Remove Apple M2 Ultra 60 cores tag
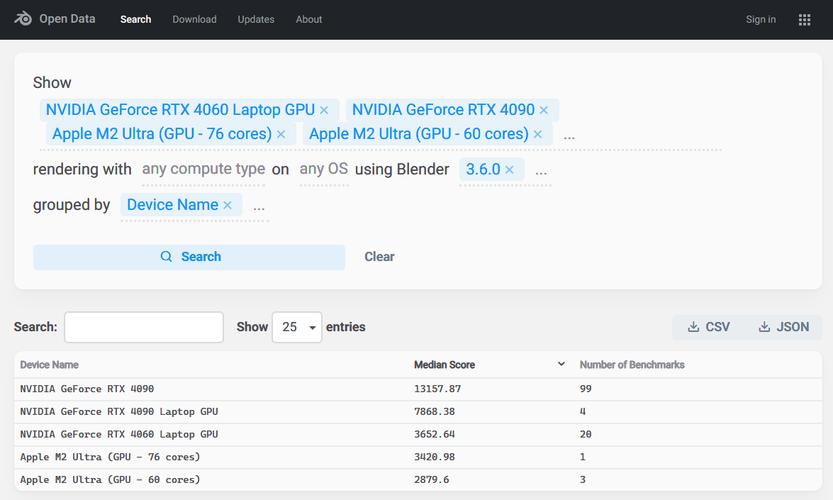Screen dimensions: 833x500 click(x=538, y=134)
